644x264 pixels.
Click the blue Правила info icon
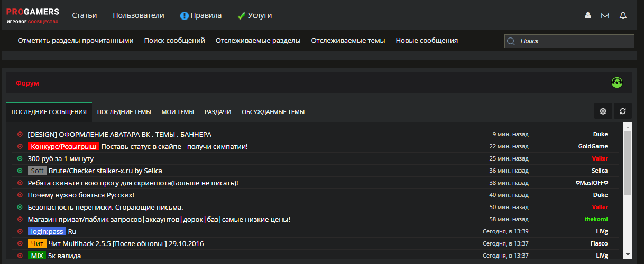tap(185, 16)
